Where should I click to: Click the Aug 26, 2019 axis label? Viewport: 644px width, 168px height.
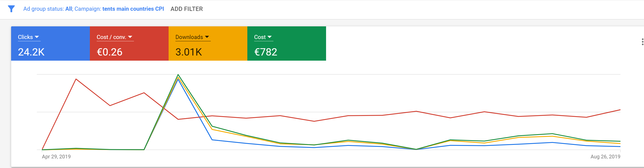pyautogui.click(x=605, y=157)
